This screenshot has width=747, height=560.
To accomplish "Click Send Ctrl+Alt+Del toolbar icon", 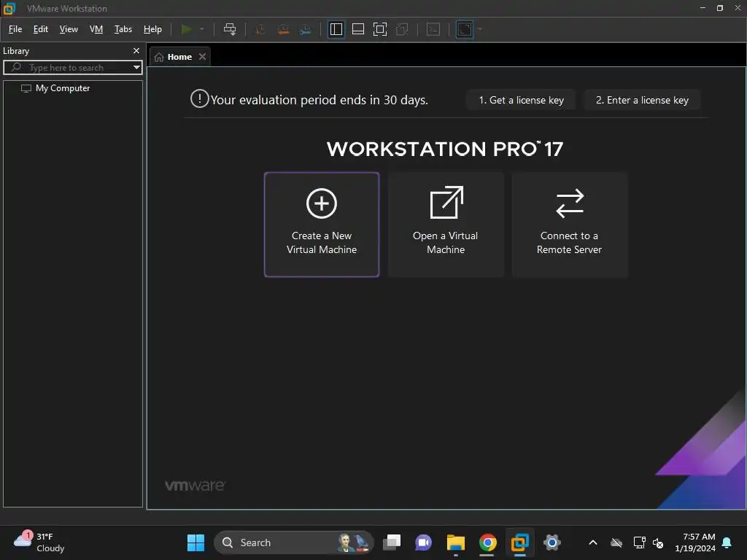I will (230, 29).
